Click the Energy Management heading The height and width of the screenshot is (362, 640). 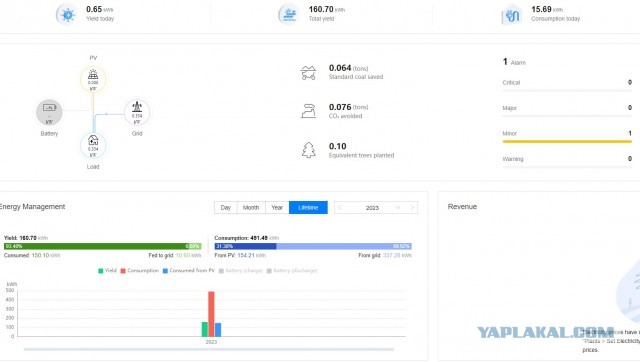tap(32, 207)
